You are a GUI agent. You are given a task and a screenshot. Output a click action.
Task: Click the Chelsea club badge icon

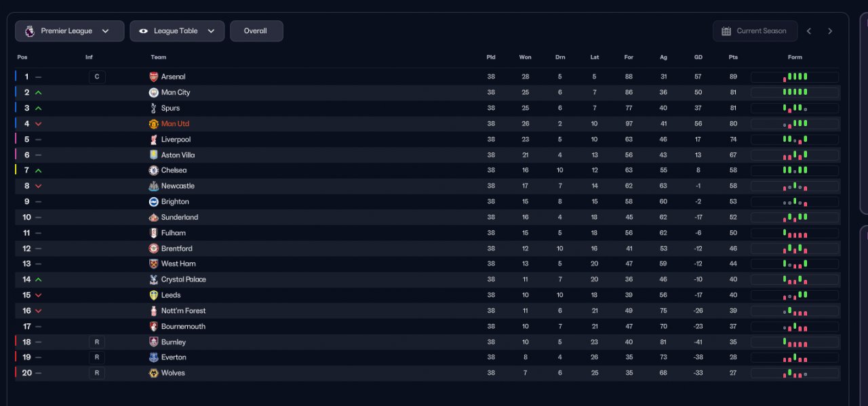pyautogui.click(x=153, y=171)
